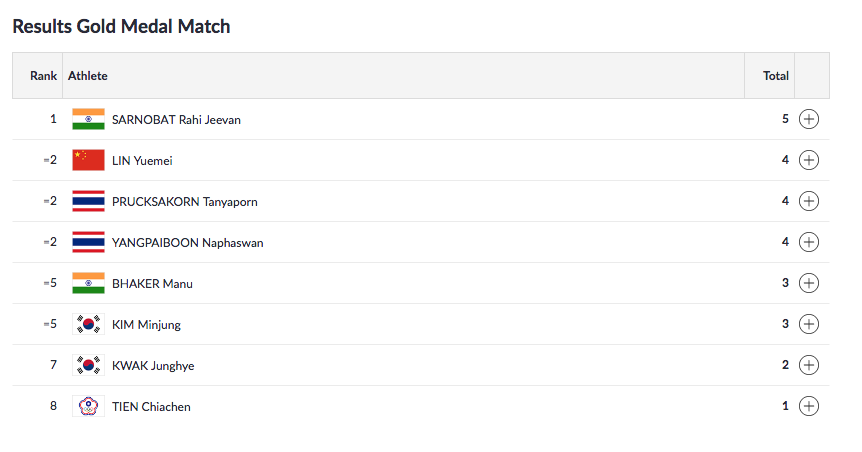Viewport: 862px width, 452px height.
Task: Click Thailand flag next to YANGPAIBOON
Action: 88,242
